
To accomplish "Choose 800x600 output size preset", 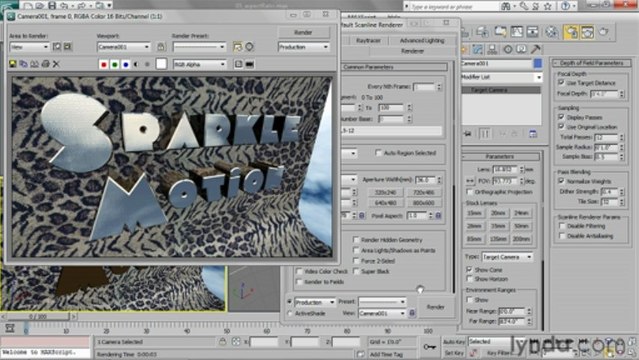I will 423,203.
